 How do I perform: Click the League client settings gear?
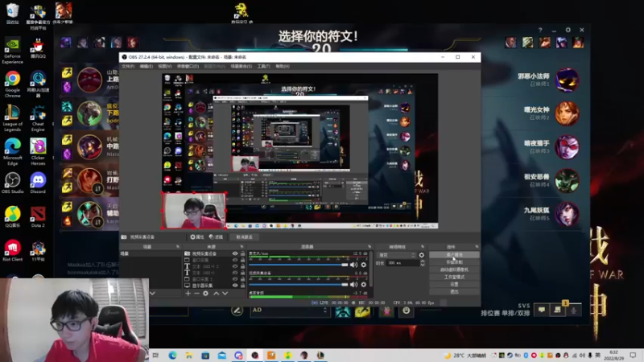click(568, 30)
